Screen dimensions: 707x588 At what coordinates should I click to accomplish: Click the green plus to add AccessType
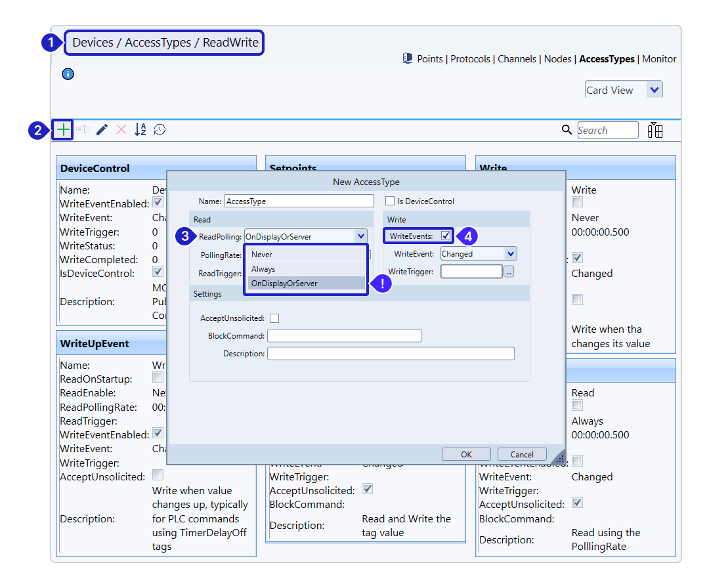[x=63, y=130]
